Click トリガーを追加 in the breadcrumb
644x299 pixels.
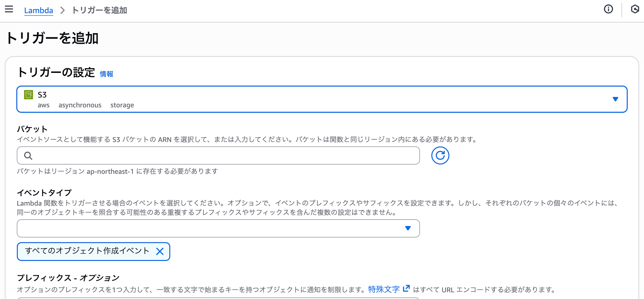[x=99, y=10]
